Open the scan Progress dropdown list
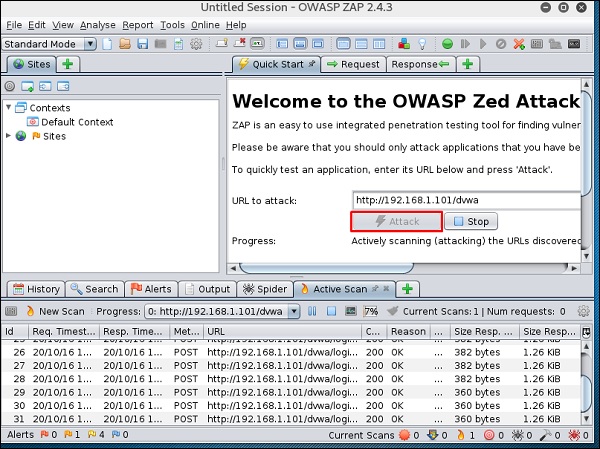600x449 pixels. (x=222, y=311)
